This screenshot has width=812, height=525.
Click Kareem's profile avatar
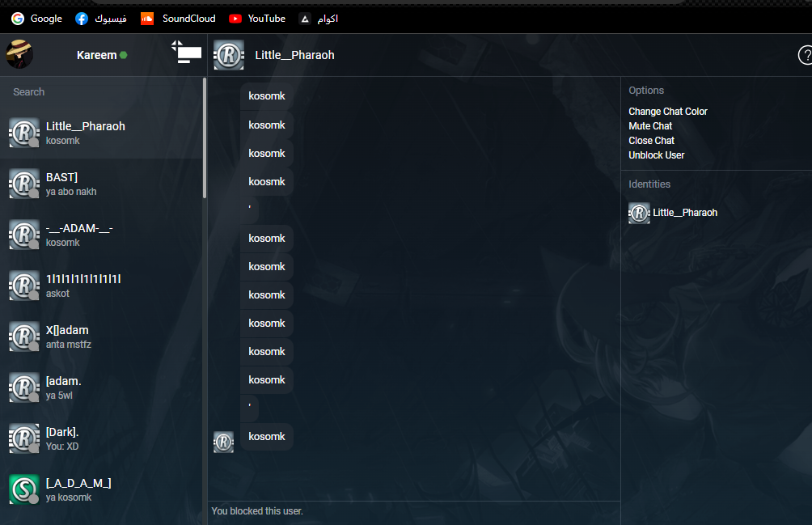pos(19,55)
